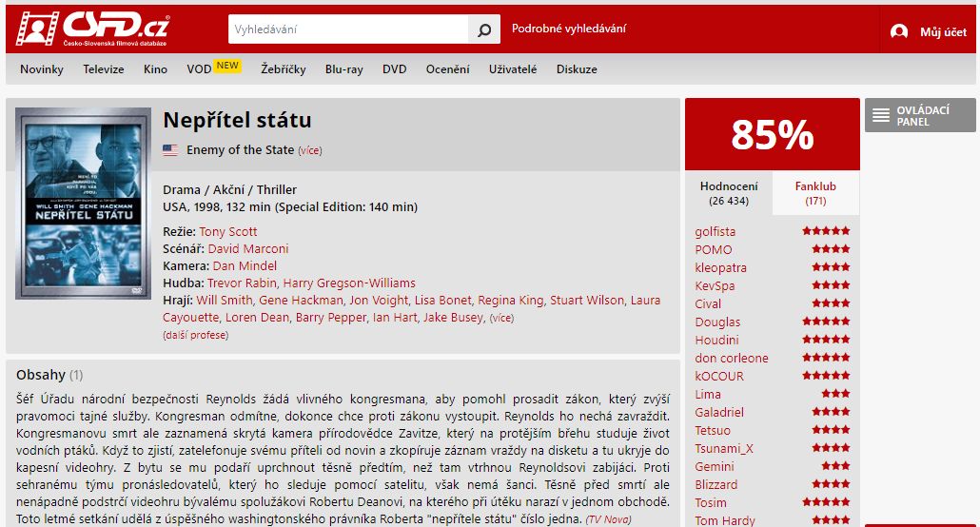Open Stuart Wilson's page
Image resolution: width=980 pixels, height=527 pixels.
587,300
